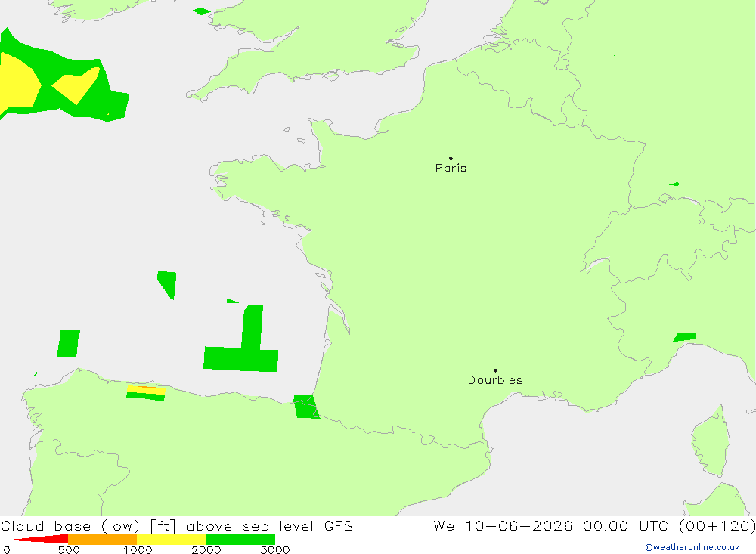Open the weatheronline.co.uk copyright link

[692, 547]
